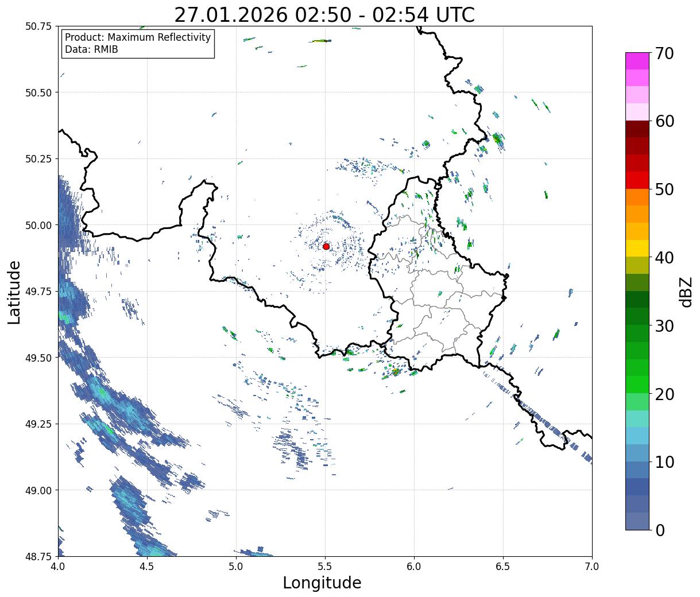This screenshot has width=700, height=597.
Task: Click the longitude tick label 7.0
Action: pyautogui.click(x=592, y=567)
